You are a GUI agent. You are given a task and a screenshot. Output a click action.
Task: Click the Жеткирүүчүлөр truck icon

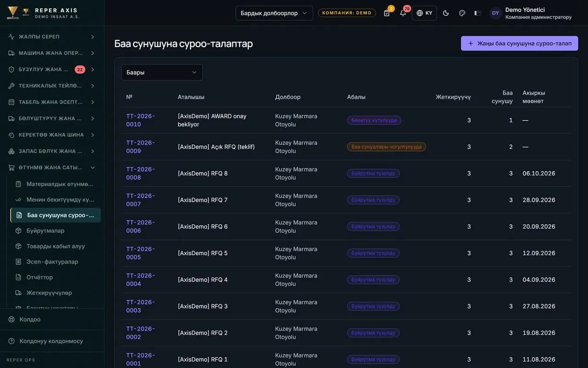tap(18, 293)
